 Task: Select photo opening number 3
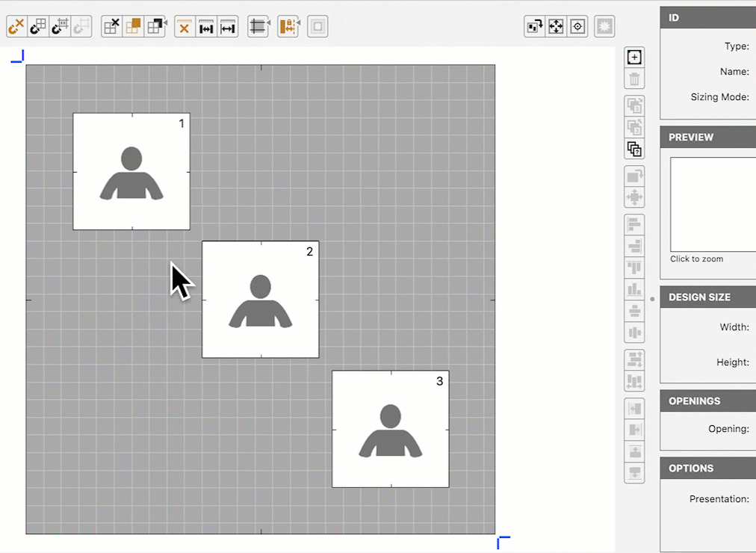click(x=390, y=429)
